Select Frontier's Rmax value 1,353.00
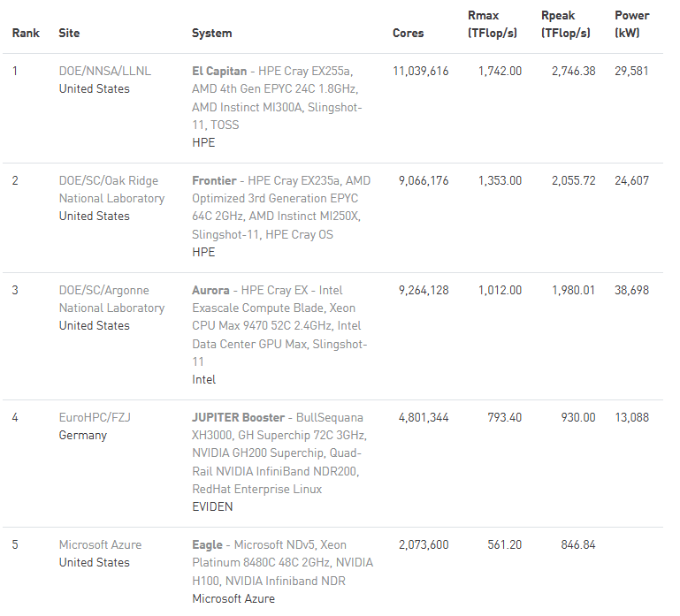 tap(500, 180)
